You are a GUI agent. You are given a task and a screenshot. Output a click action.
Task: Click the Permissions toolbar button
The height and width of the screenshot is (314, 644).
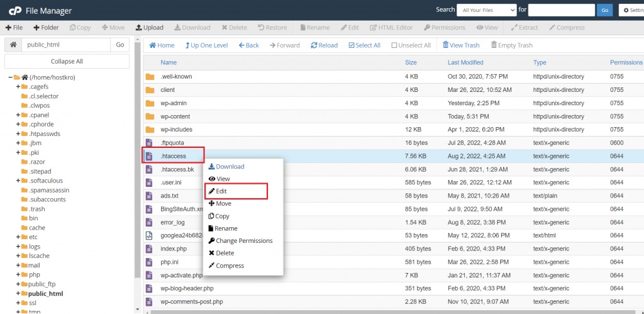[x=445, y=28]
